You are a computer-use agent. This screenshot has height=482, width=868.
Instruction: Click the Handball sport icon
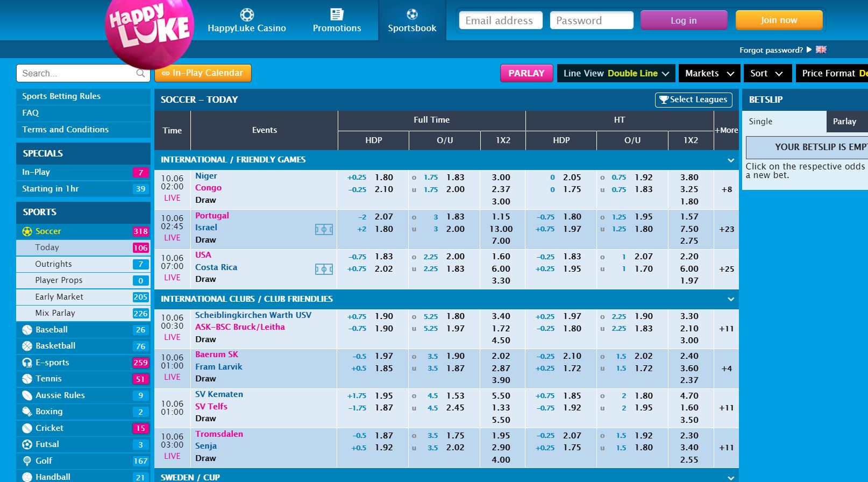click(x=27, y=477)
